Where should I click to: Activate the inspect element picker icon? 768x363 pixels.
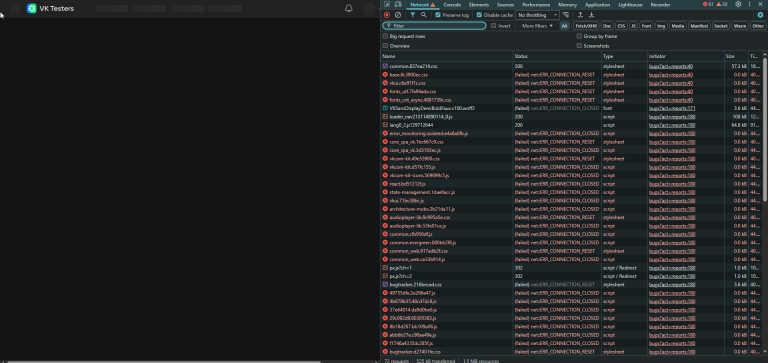tap(387, 4)
